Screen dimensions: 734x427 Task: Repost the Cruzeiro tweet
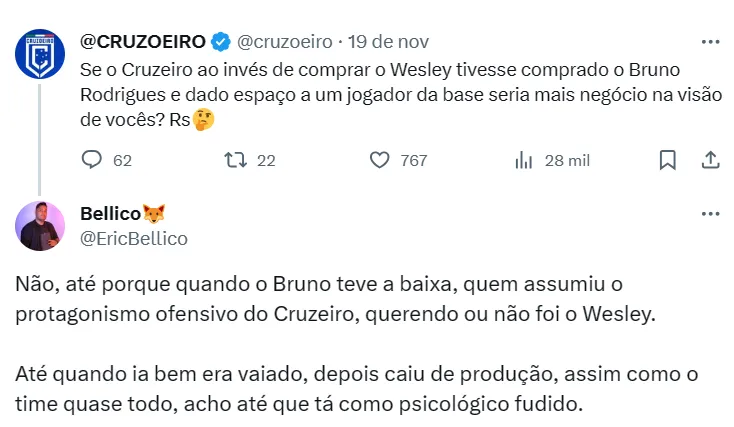pyautogui.click(x=236, y=160)
